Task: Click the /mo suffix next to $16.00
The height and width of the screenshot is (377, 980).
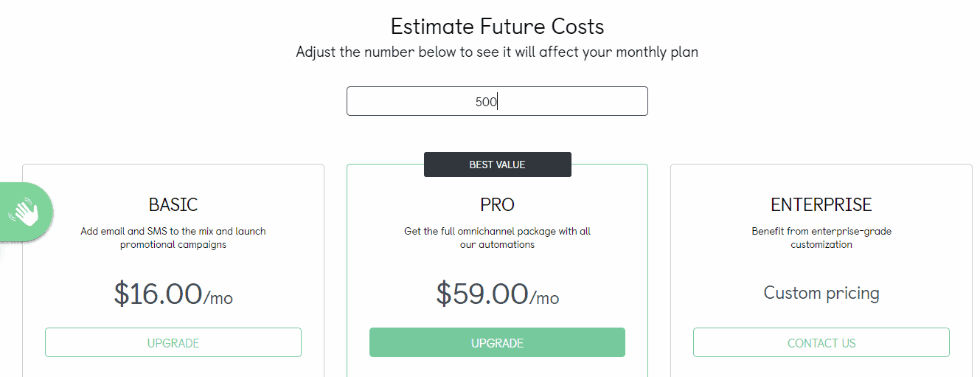Action: [x=218, y=298]
